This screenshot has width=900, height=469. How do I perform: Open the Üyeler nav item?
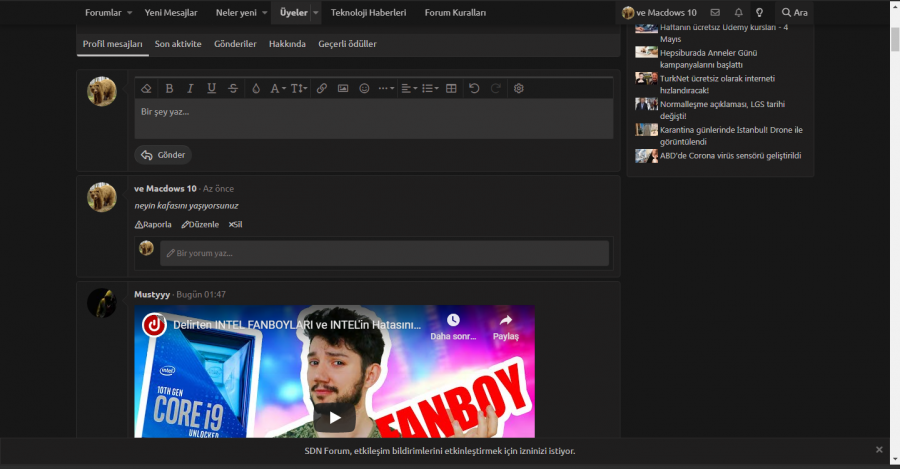pyautogui.click(x=293, y=13)
